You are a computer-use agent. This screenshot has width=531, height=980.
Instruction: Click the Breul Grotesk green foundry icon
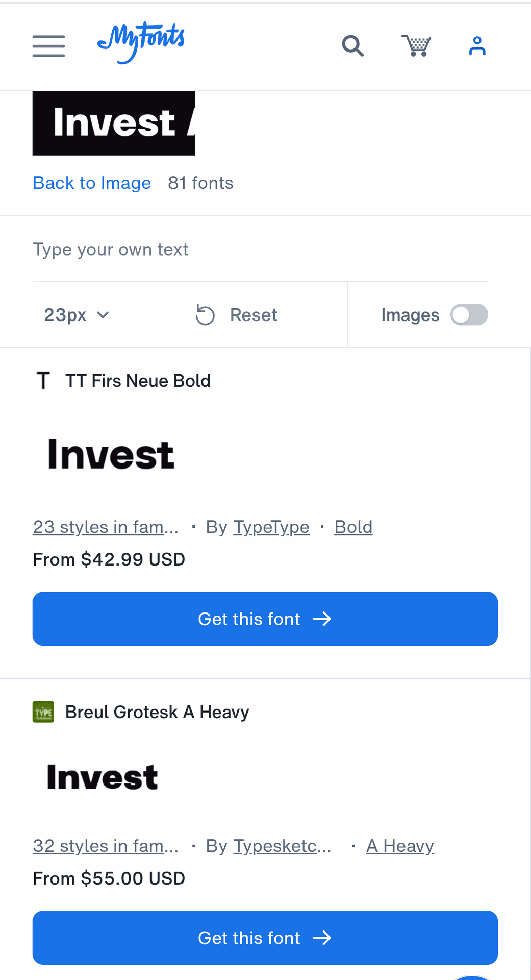pos(43,712)
